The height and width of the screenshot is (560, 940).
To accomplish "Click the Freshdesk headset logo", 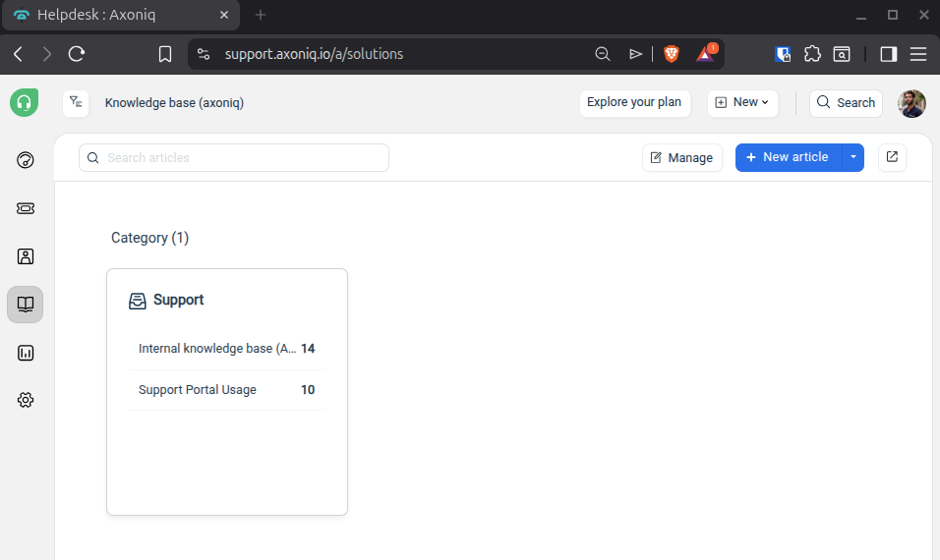I will (x=24, y=102).
